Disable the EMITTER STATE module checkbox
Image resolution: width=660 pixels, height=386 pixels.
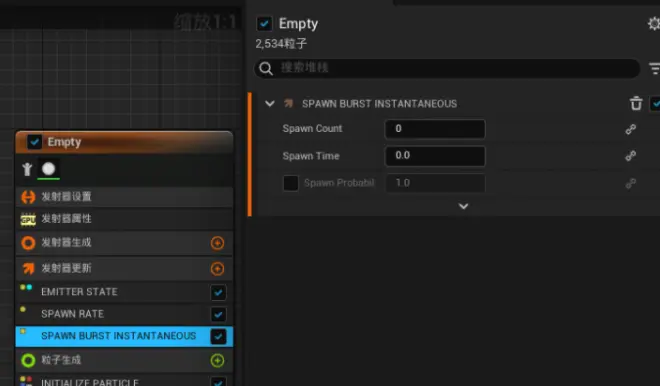pos(218,292)
